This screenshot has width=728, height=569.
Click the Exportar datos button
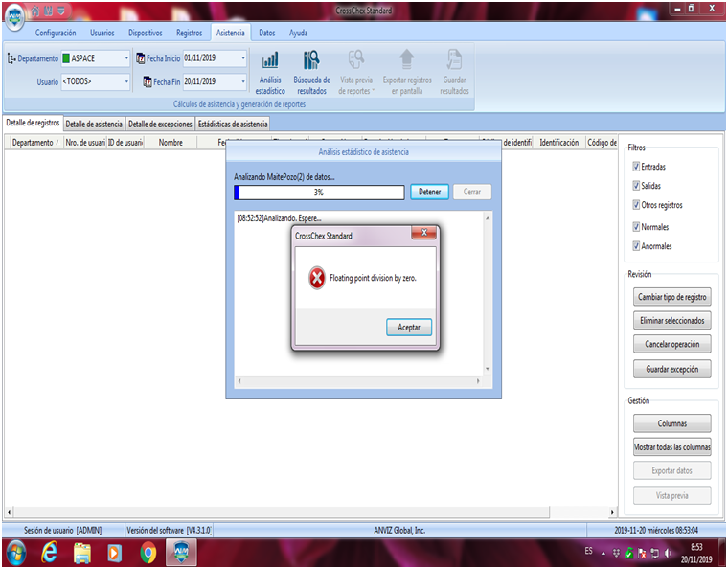[x=671, y=470]
